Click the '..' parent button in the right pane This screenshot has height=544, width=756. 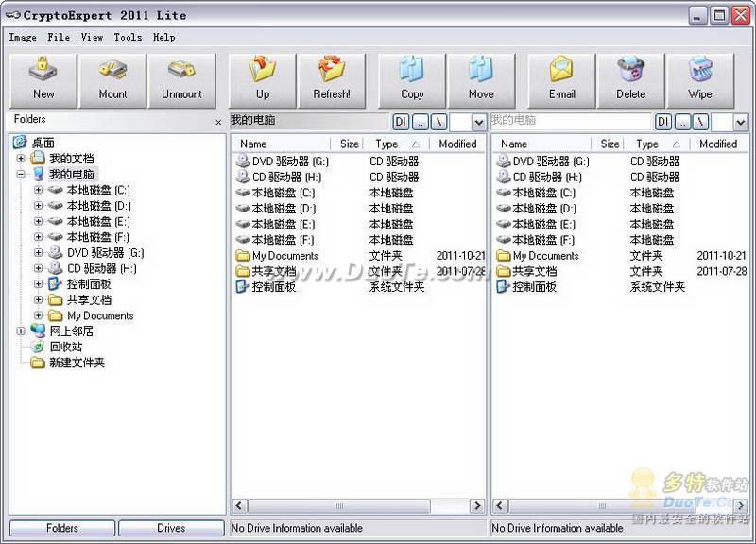pos(682,123)
